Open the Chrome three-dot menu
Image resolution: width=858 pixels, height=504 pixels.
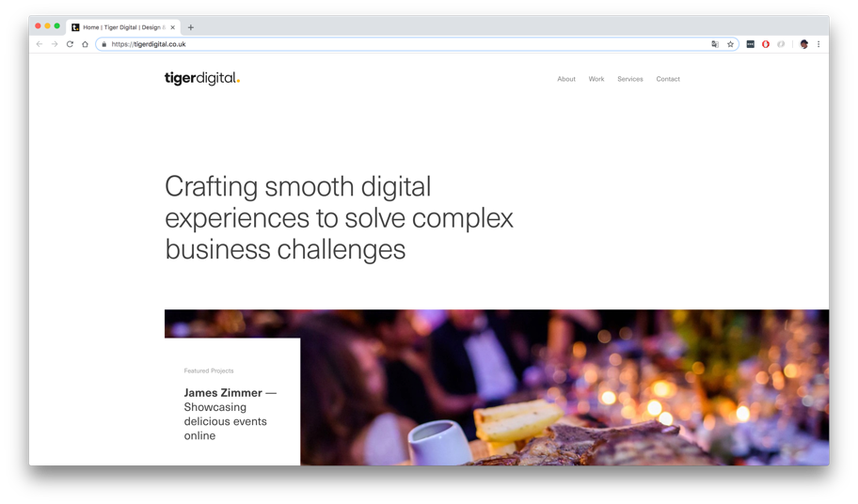coord(818,44)
